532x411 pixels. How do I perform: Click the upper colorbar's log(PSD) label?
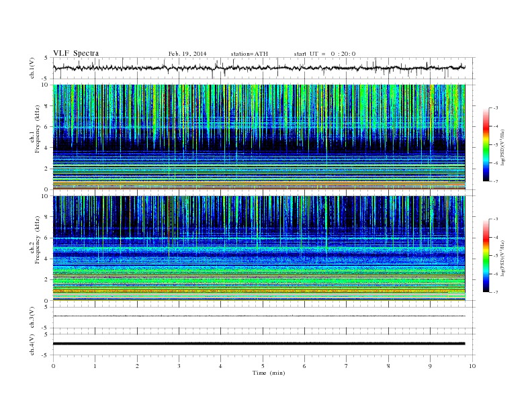click(502, 147)
